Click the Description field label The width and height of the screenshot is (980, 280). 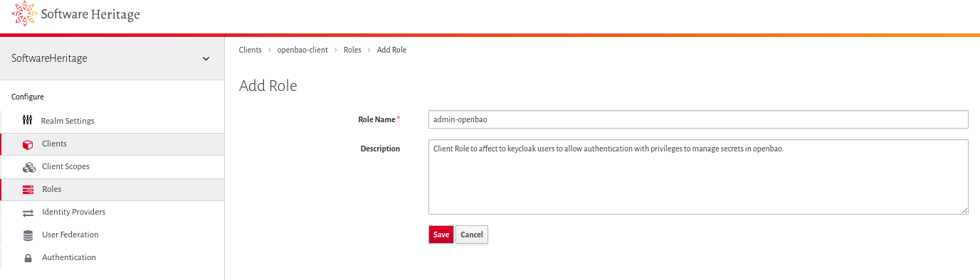click(x=381, y=149)
